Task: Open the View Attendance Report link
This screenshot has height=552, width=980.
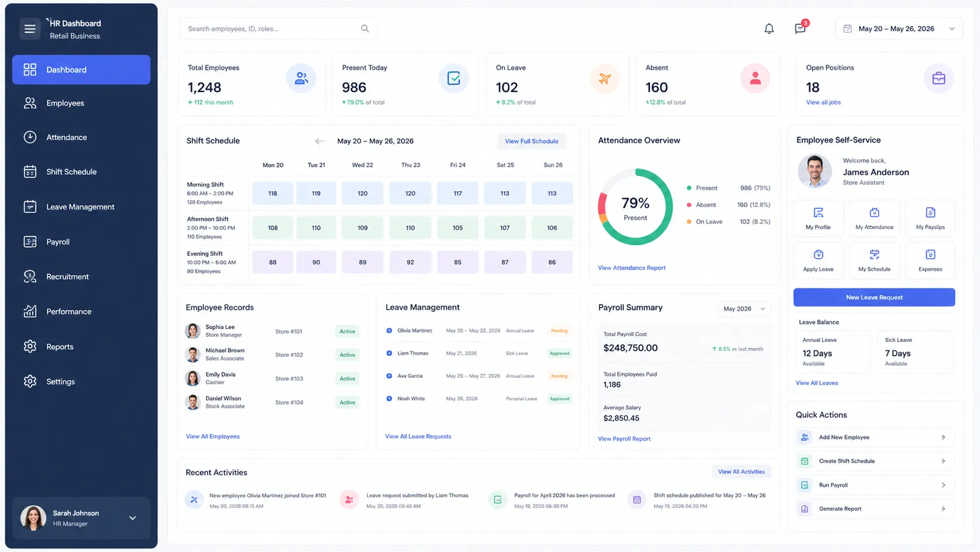Action: 631,268
